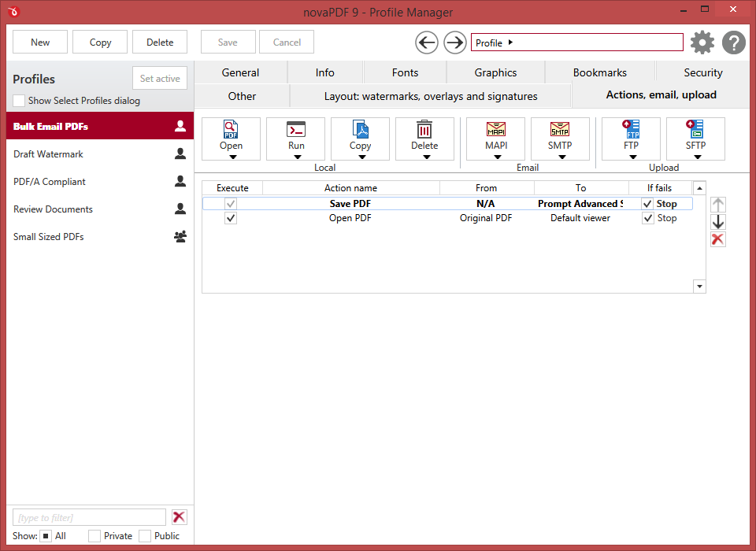Screen dimensions: 756x551
Task: Expand the Copy action dropdown arrow
Action: click(361, 157)
